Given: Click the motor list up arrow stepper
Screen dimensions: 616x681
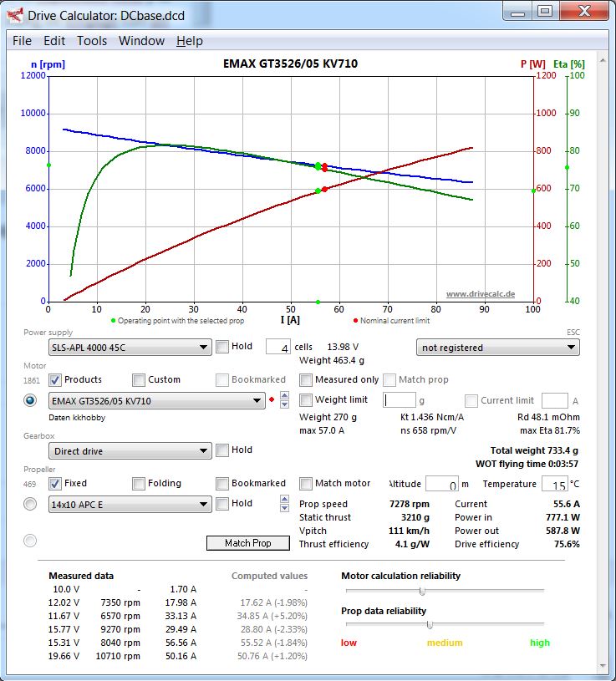Looking at the screenshot, I should [x=284, y=395].
